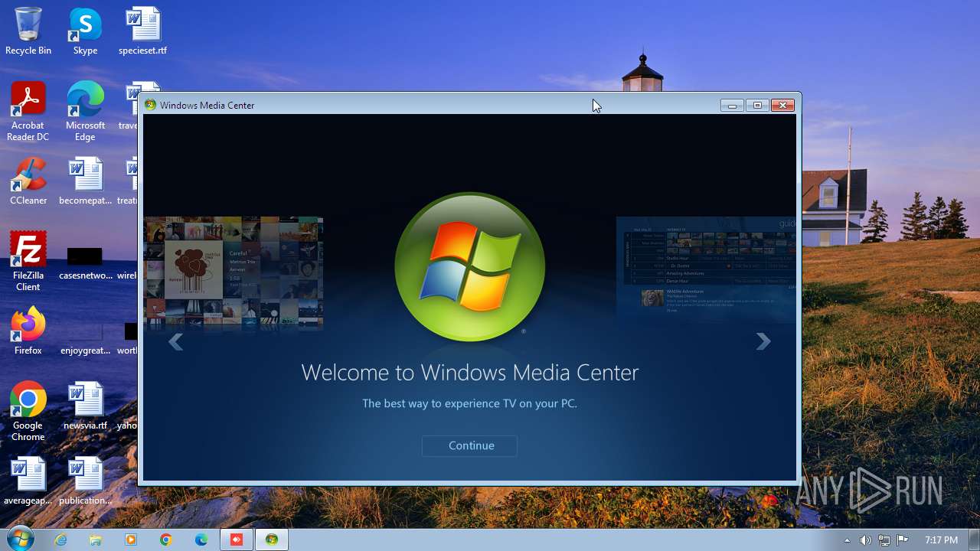
Task: Open Google Chrome from the taskbar
Action: pos(166,540)
